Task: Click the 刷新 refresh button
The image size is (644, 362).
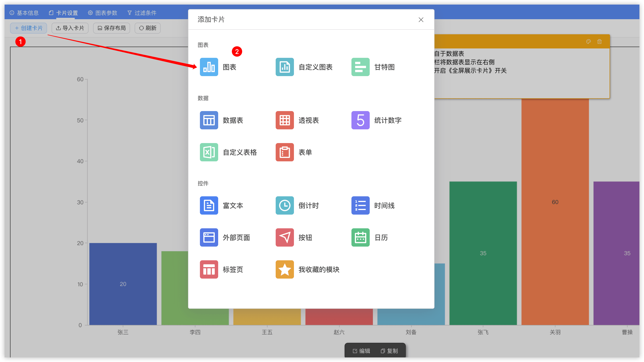Action: (147, 28)
